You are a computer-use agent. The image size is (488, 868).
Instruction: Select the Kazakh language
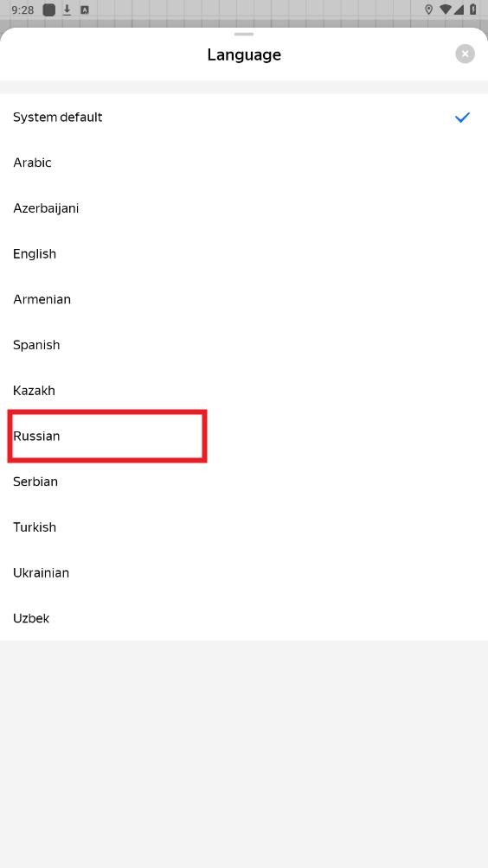pos(244,390)
